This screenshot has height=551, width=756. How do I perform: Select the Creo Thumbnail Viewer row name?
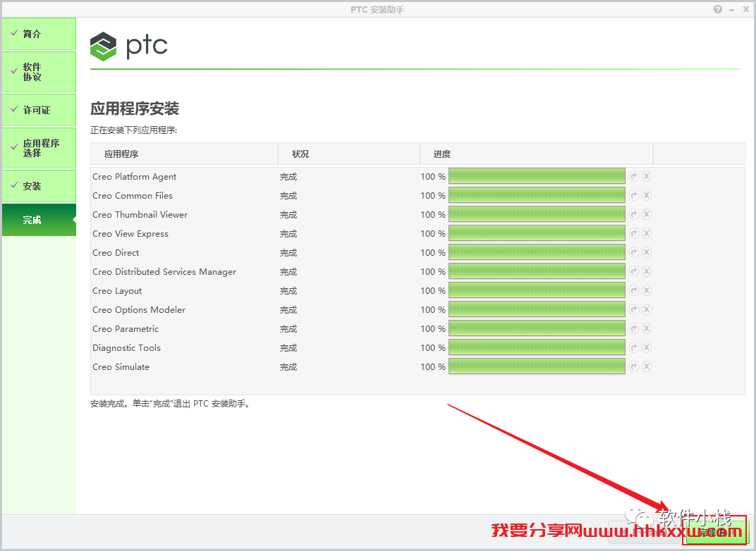[x=140, y=215]
